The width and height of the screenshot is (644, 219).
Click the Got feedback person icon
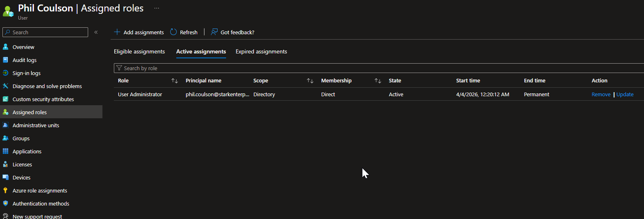(214, 32)
